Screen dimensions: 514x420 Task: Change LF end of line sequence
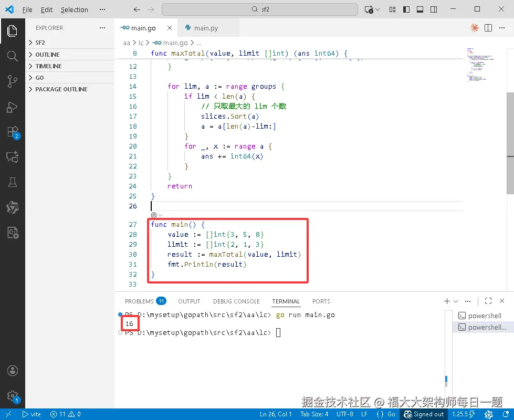(364, 414)
